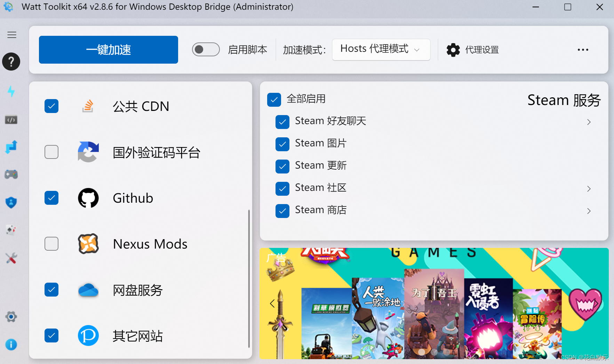The width and height of the screenshot is (614, 364).
Task: Click the Watt Toolkit title bar logo
Action: 8,7
